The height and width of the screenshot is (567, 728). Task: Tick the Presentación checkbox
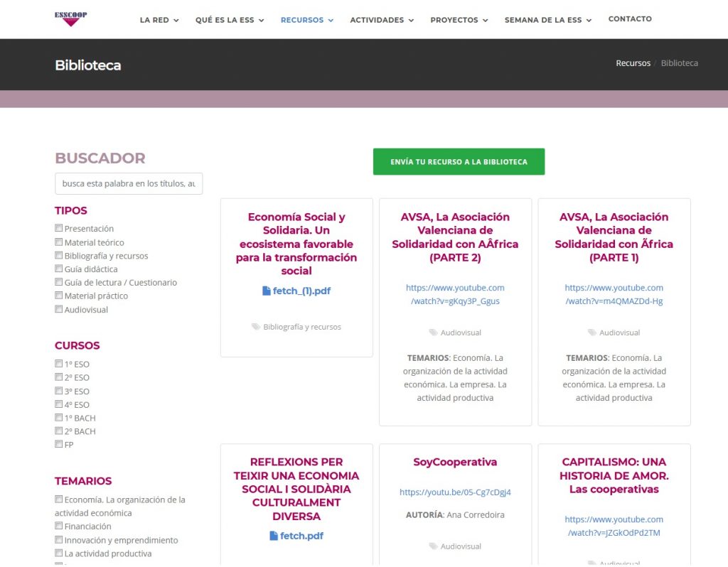click(59, 228)
